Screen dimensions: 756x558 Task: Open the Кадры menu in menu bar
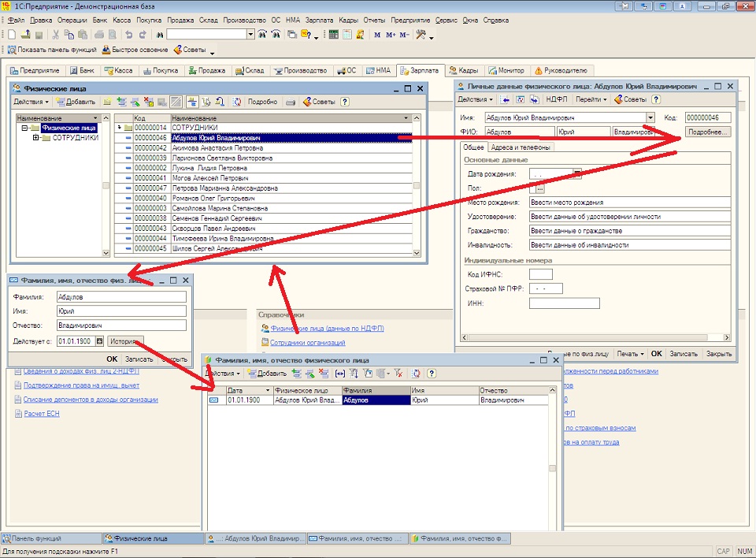point(349,20)
